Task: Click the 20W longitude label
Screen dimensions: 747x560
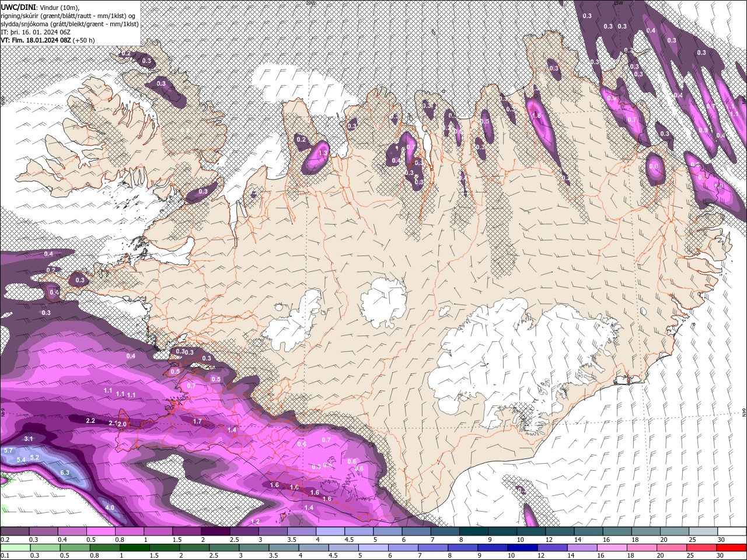Action: [x=310, y=3]
